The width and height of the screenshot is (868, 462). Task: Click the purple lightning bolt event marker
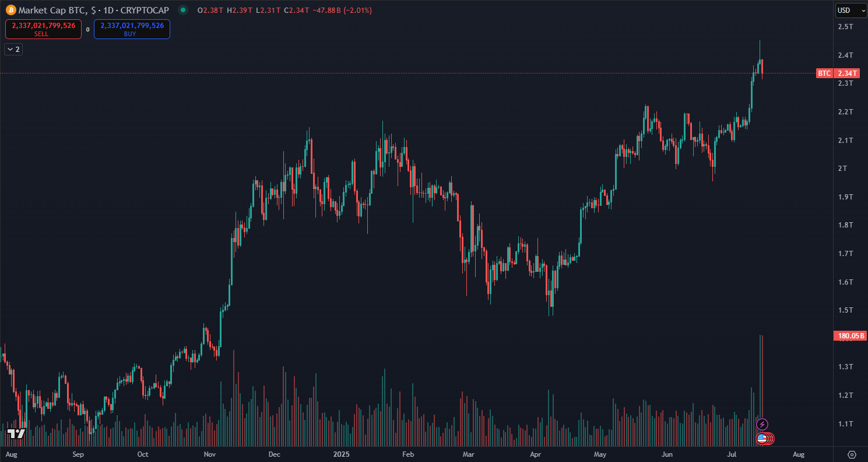coord(762,424)
